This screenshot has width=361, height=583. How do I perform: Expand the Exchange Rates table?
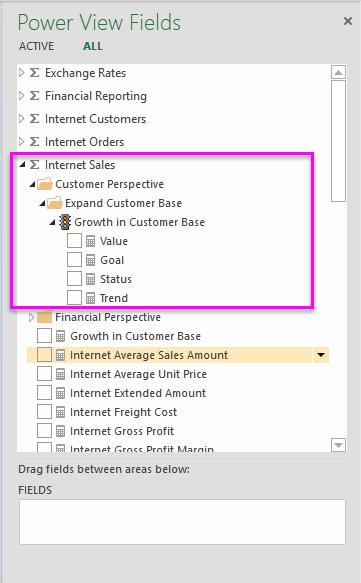pyautogui.click(x=22, y=73)
